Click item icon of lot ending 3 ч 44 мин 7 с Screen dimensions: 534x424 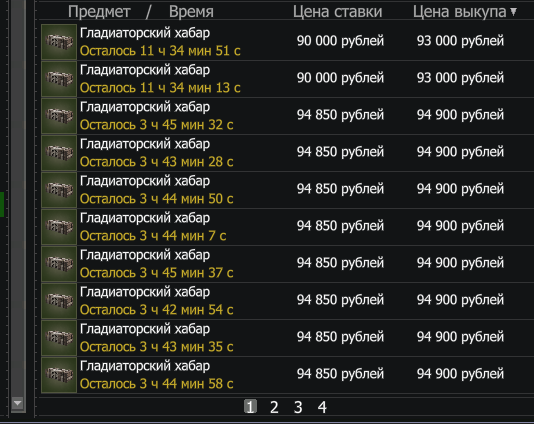point(59,227)
